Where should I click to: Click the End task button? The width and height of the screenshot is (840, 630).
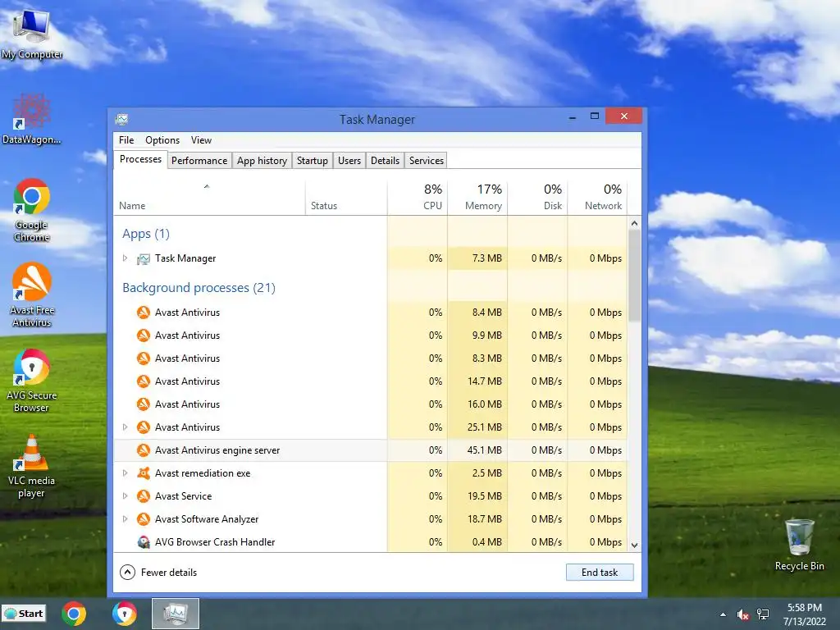[600, 572]
